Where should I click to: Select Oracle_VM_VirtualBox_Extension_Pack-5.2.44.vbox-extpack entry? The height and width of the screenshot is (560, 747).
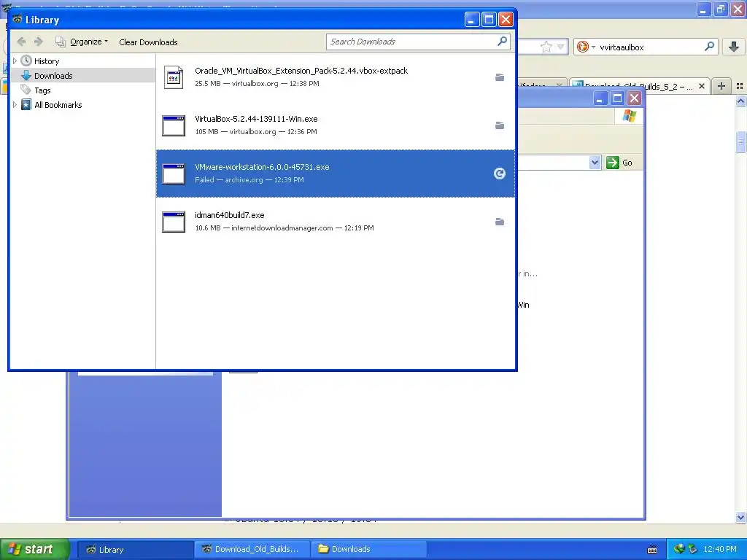[336, 77]
